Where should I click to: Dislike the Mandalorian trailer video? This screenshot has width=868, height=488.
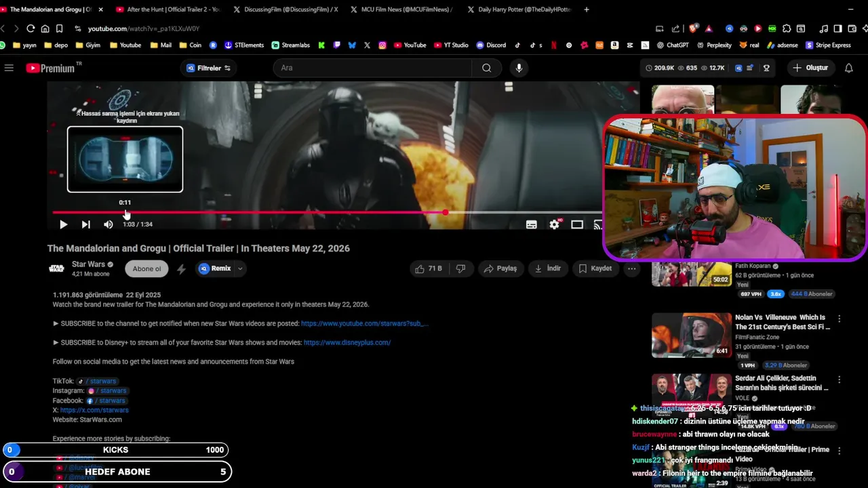coord(461,268)
